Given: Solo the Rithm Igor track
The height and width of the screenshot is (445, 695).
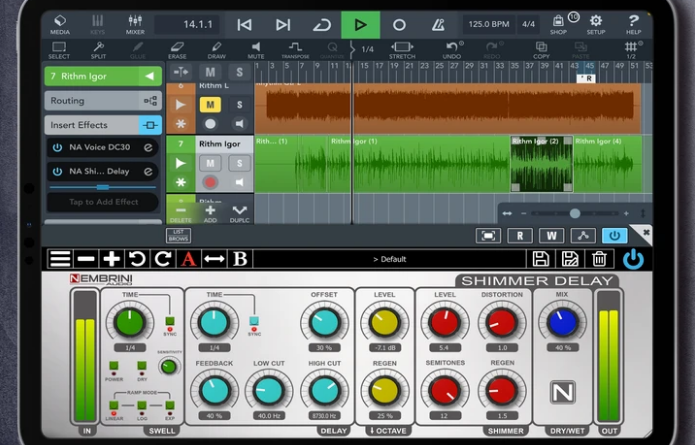Looking at the screenshot, I should pyautogui.click(x=239, y=164).
